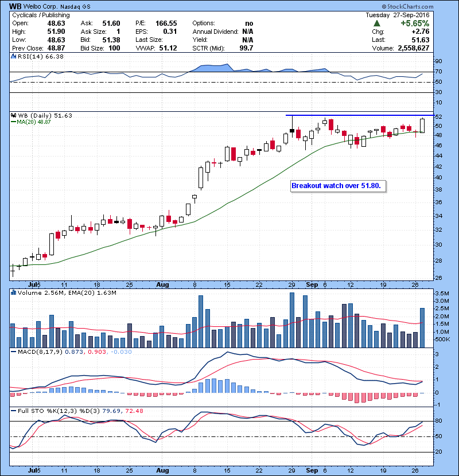Click the Open value 48.63

(x=56, y=24)
